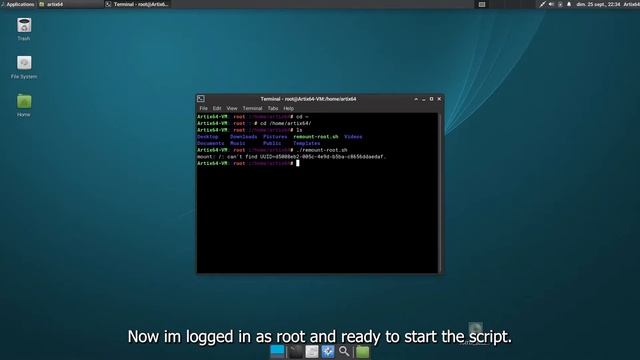This screenshot has height=360, width=640.
Task: Launch File Manager from bottom dock
Action: (312, 351)
